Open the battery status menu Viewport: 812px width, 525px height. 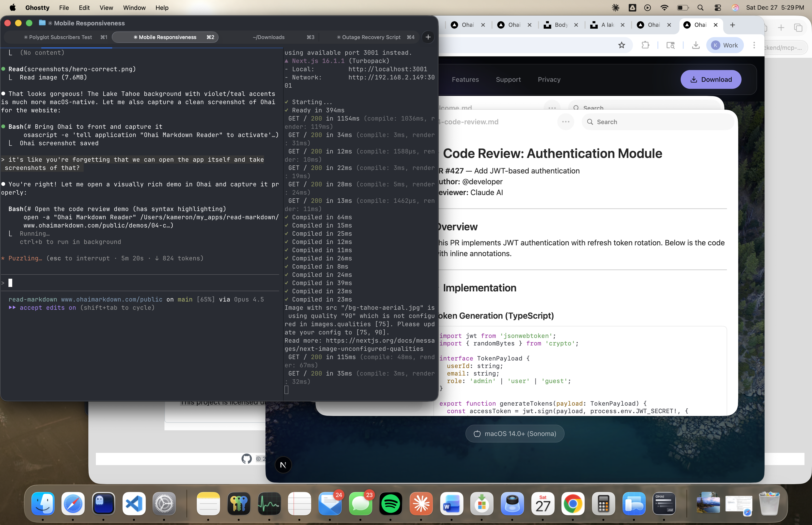click(683, 8)
